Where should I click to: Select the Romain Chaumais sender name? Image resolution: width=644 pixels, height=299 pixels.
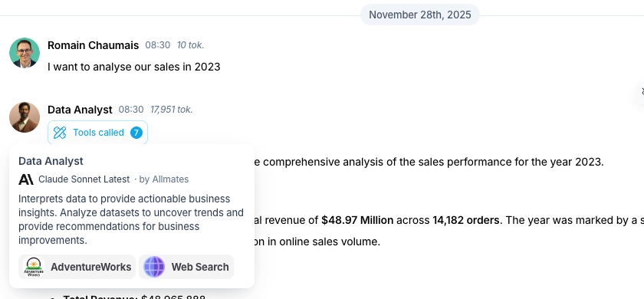[x=94, y=45]
